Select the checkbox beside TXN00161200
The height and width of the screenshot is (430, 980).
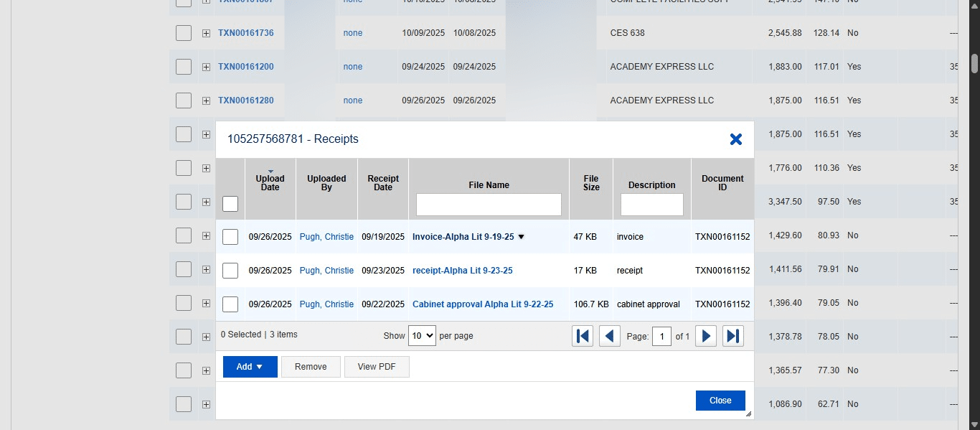pyautogui.click(x=183, y=67)
